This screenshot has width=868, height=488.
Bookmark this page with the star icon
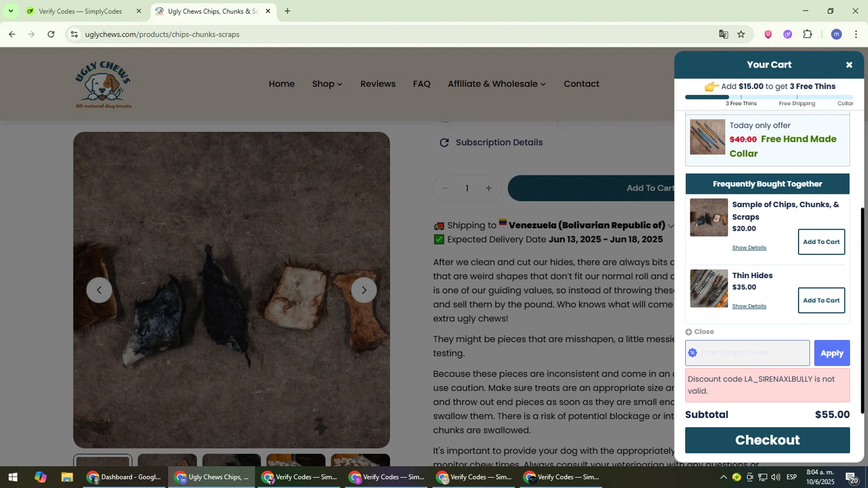(x=741, y=35)
